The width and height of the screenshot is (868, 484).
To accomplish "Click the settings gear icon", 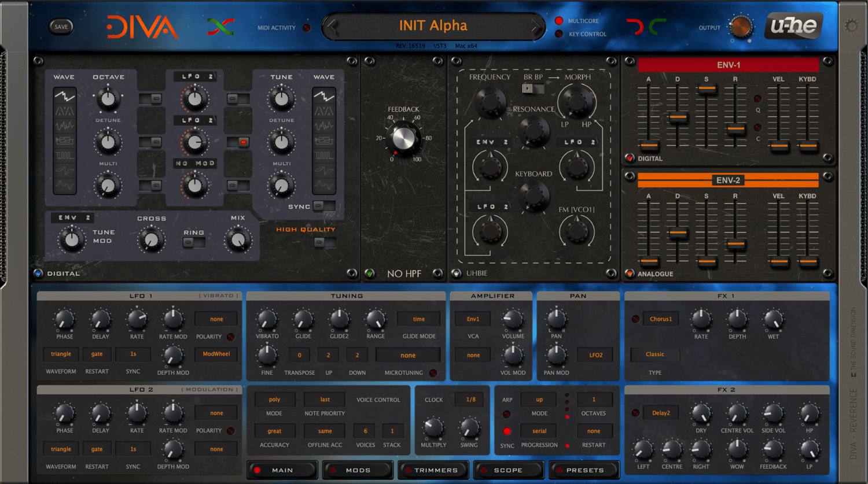I will pos(852,25).
